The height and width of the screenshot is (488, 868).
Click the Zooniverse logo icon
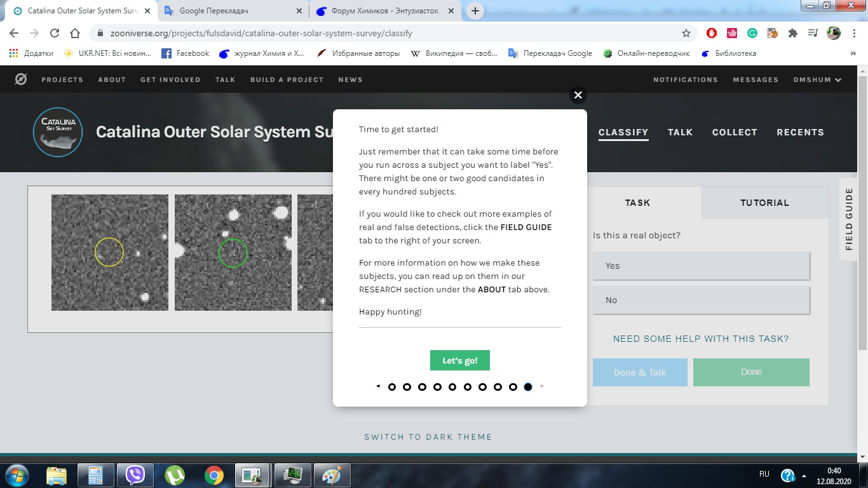pos(21,79)
